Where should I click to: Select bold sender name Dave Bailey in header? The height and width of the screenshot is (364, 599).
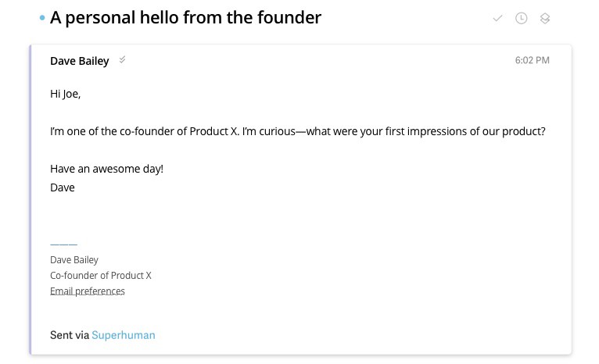pos(80,61)
